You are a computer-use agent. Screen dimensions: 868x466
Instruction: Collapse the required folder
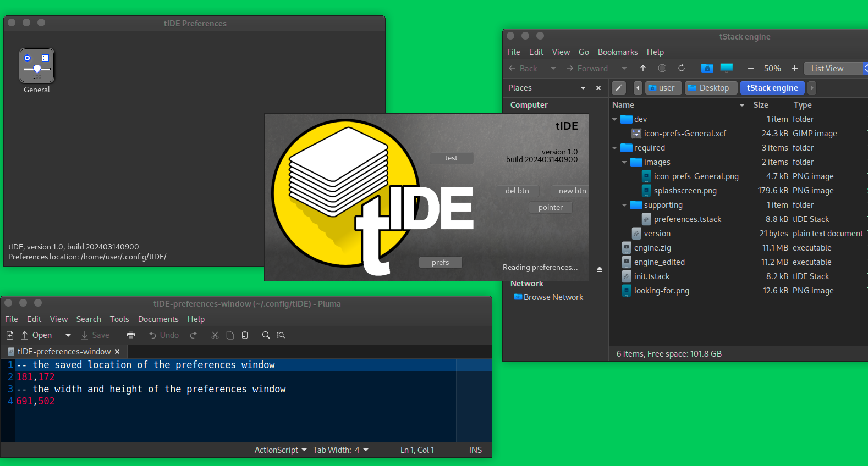click(x=615, y=148)
